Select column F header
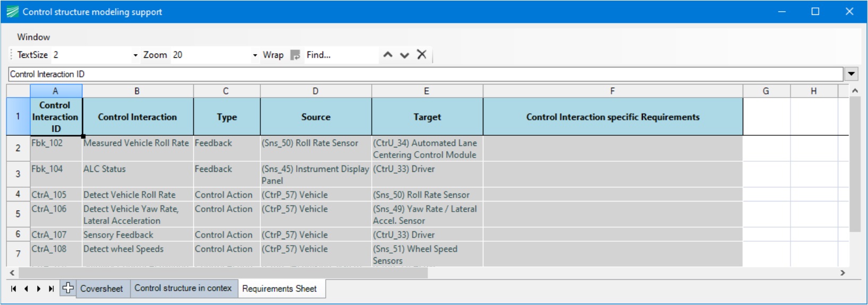 612,91
